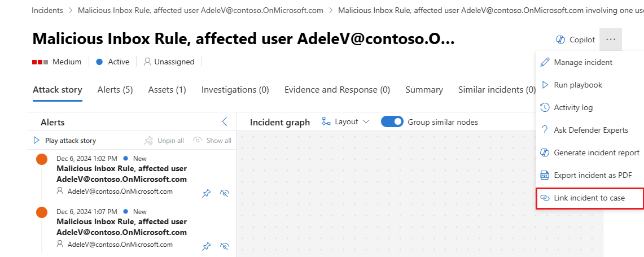
Task: Click the Export incident as PDF icon
Action: point(545,175)
